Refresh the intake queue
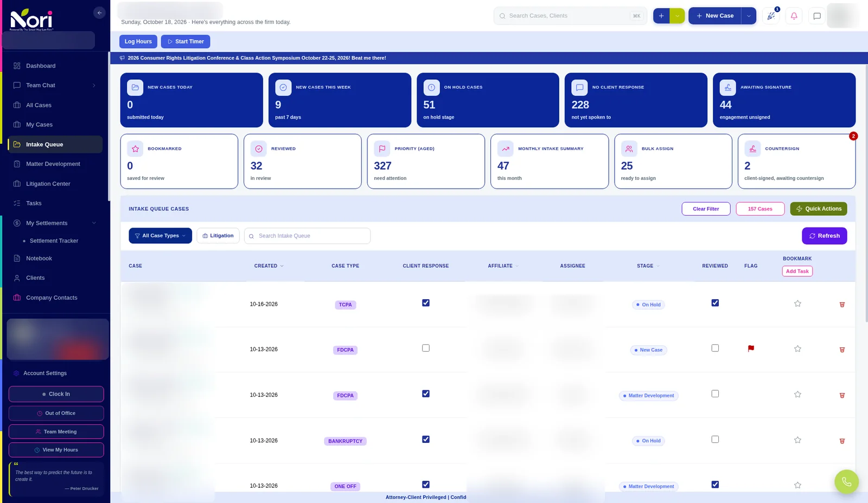 (824, 236)
